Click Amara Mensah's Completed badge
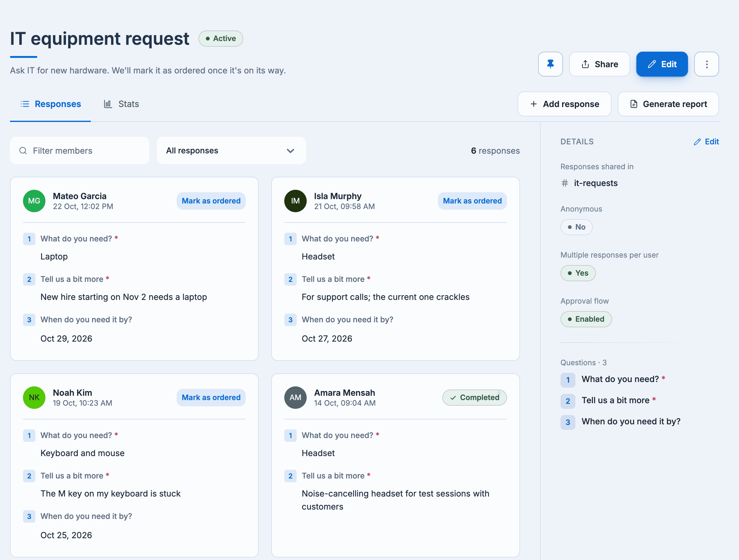Screen dimensions: 739x560 pos(474,398)
